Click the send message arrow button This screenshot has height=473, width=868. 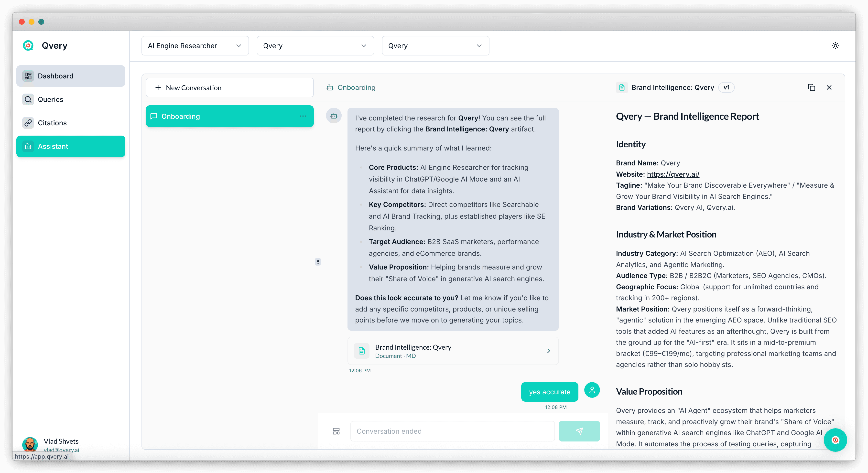click(579, 431)
